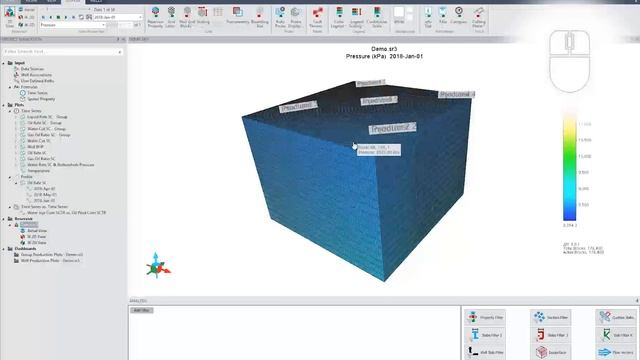
Task: Click the Reservoir Property ribbon icon
Action: pyautogui.click(x=156, y=17)
